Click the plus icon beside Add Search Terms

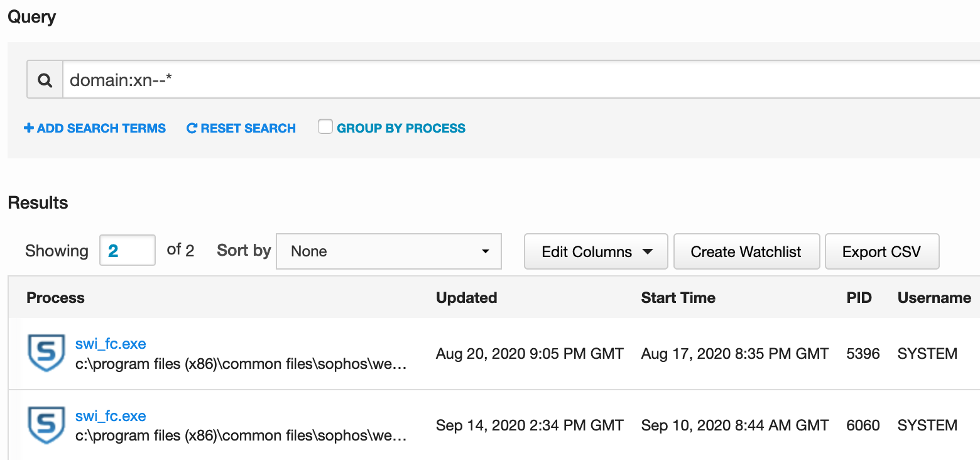coord(29,128)
